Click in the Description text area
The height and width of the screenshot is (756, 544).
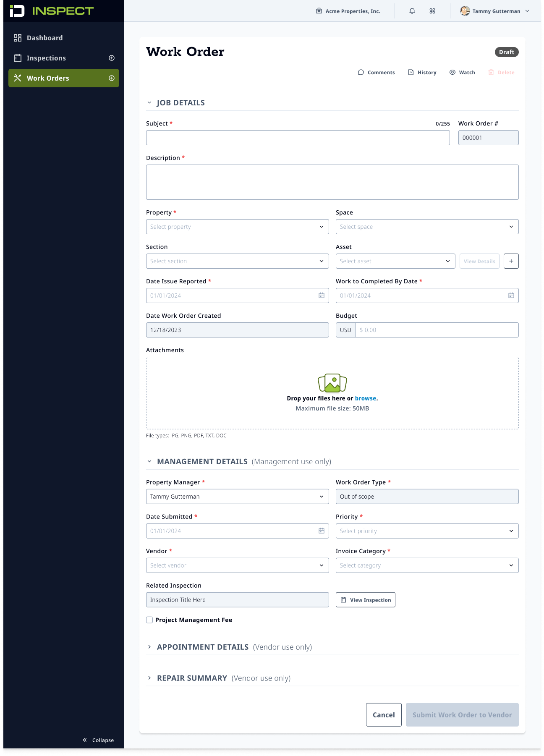332,182
